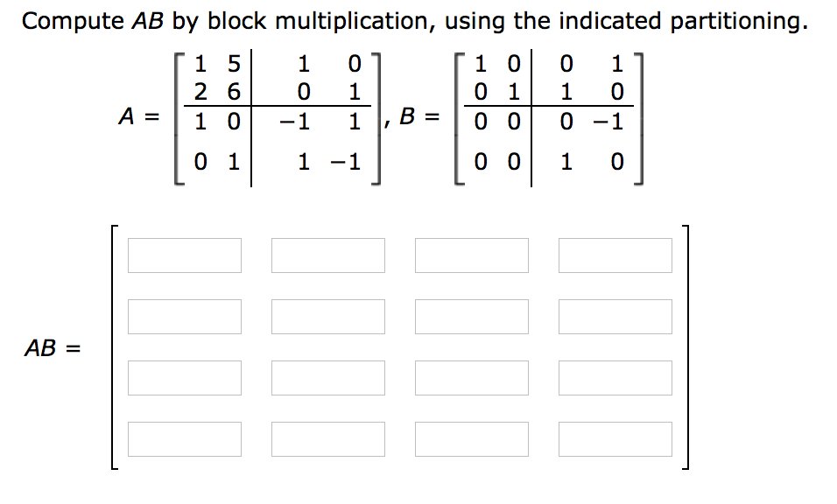837x504 pixels.
Task: Click the AB = label
Action: tap(53, 346)
